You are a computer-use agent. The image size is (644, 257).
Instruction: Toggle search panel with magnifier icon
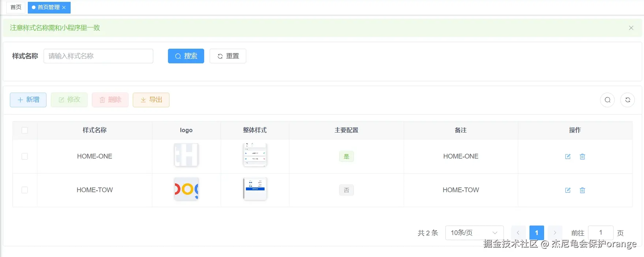607,100
